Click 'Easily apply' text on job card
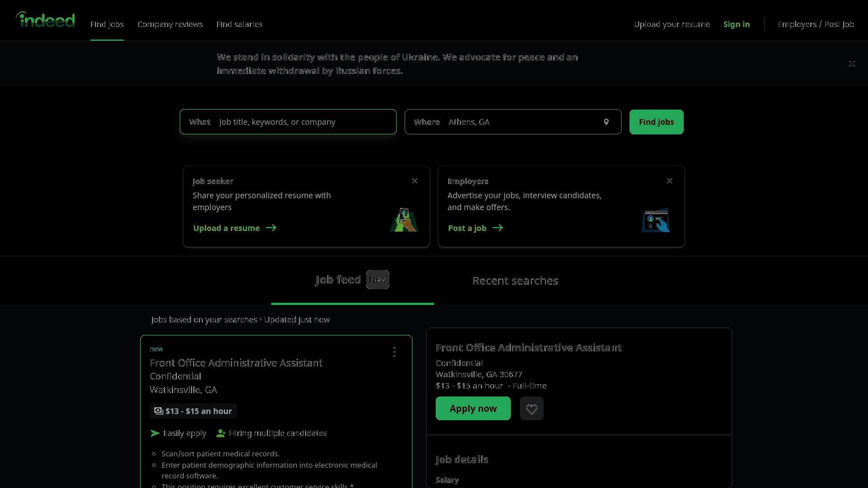Image resolution: width=868 pixels, height=488 pixels. click(x=185, y=433)
